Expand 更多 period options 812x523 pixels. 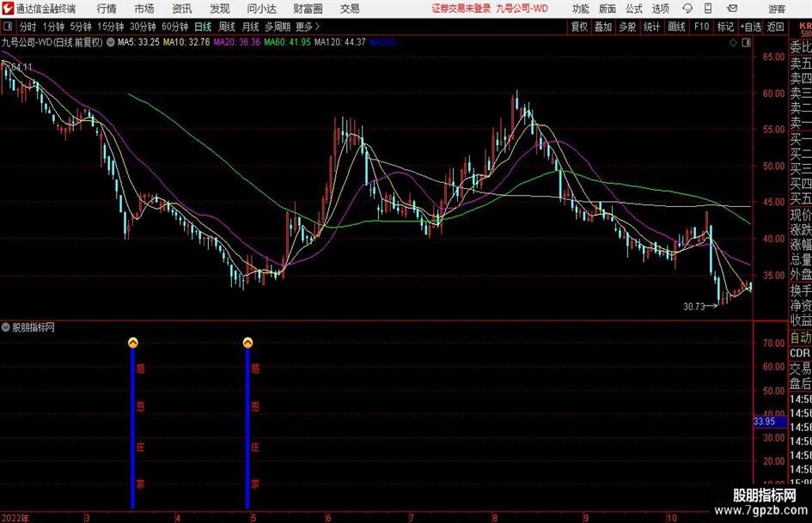(308, 27)
